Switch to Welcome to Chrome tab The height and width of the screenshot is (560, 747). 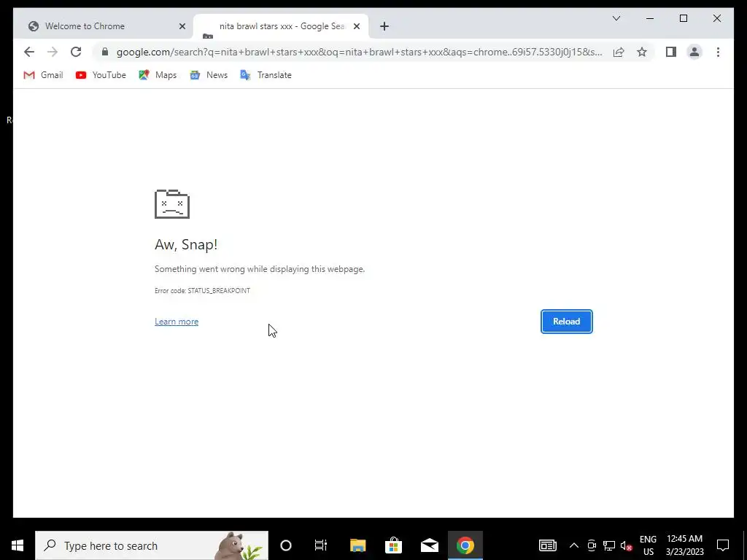103,26
